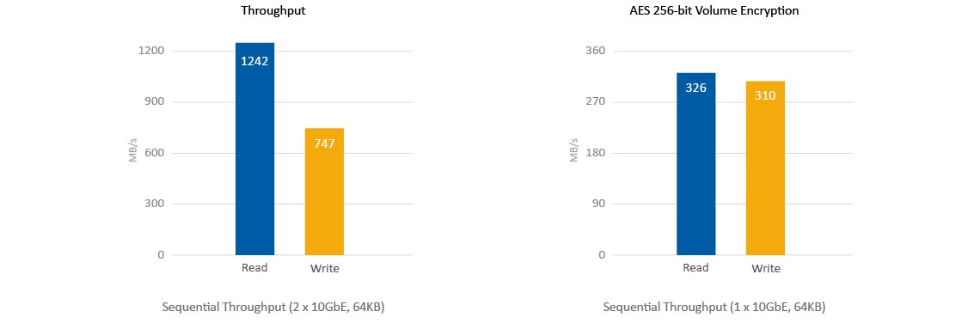Image resolution: width=980 pixels, height=323 pixels.
Task: Click the AES 256-bit Volume Encryption title
Action: click(714, 11)
